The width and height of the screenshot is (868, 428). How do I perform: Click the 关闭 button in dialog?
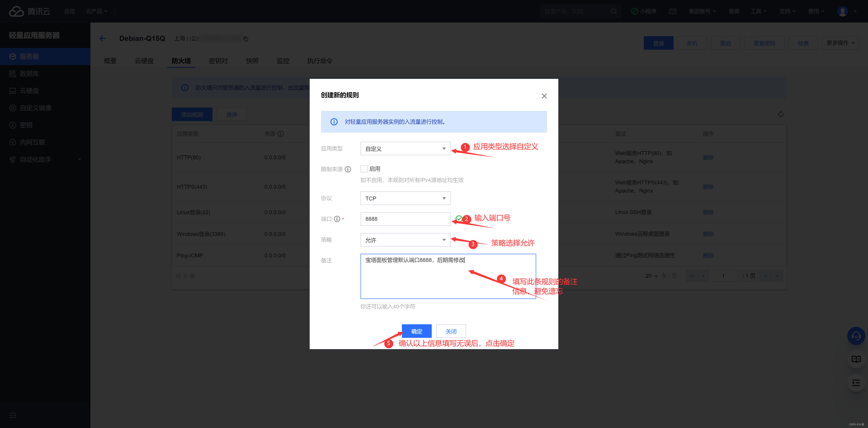(451, 331)
